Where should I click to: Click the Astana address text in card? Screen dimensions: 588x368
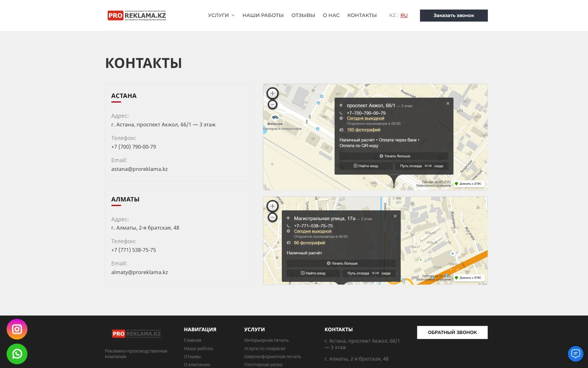163,125
